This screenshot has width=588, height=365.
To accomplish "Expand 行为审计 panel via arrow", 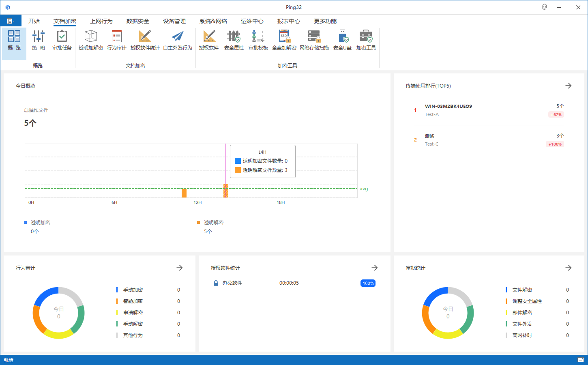I will 180,268.
